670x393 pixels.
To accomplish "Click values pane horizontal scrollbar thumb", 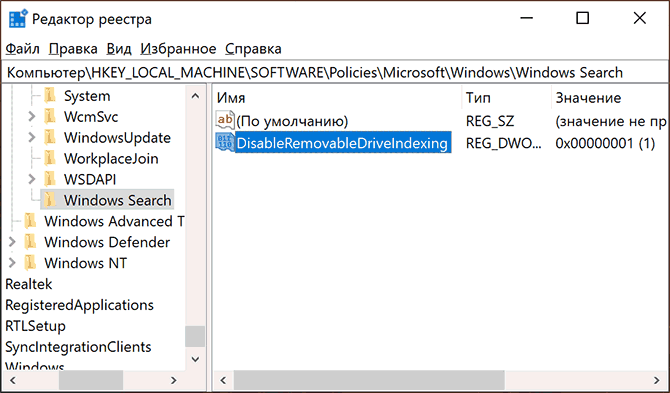I will point(369,380).
